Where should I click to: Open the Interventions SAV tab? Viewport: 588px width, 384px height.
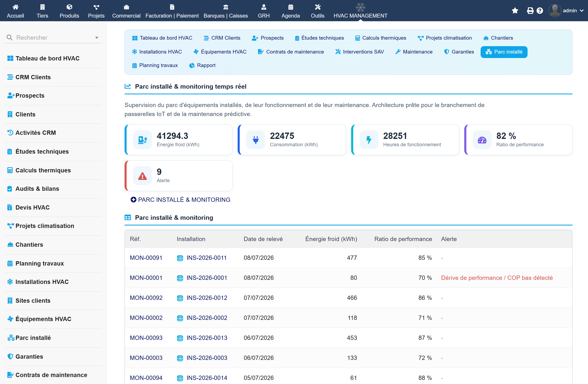(x=360, y=52)
